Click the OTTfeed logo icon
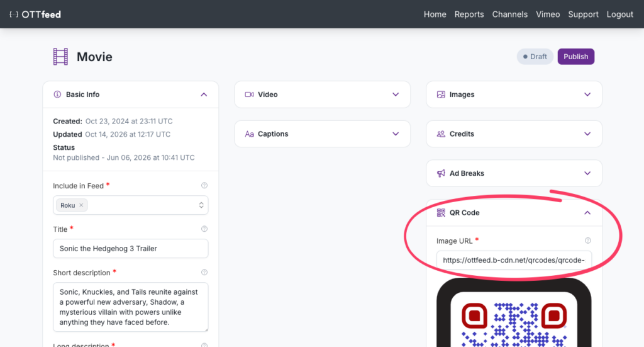This screenshot has height=347, width=644. click(14, 14)
